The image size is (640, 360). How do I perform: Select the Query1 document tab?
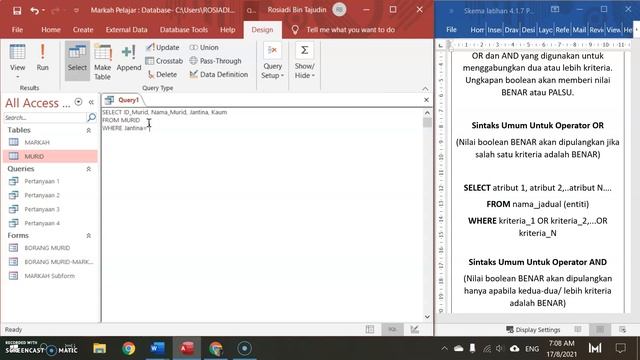(x=123, y=100)
